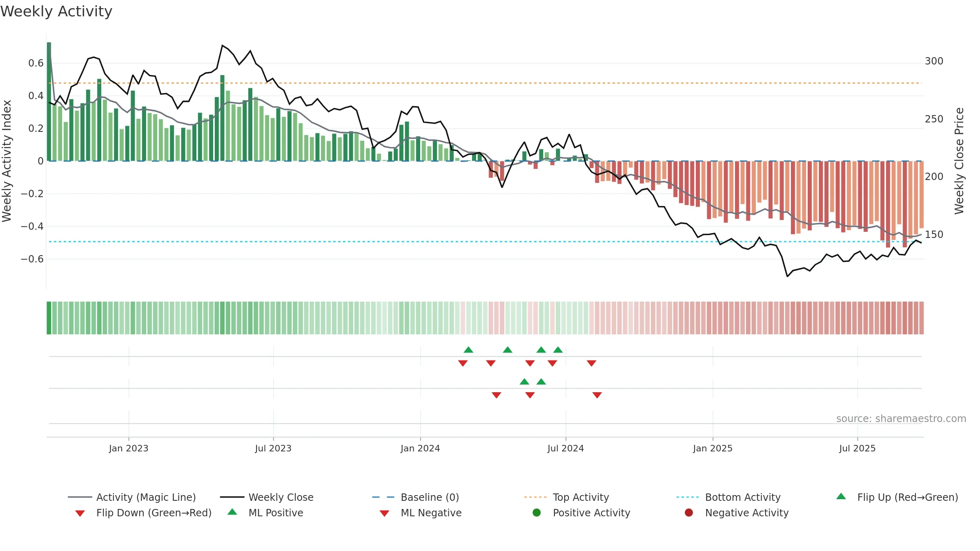Click the Jul 2023 x-axis label
The height and width of the screenshot is (551, 980).
point(273,448)
